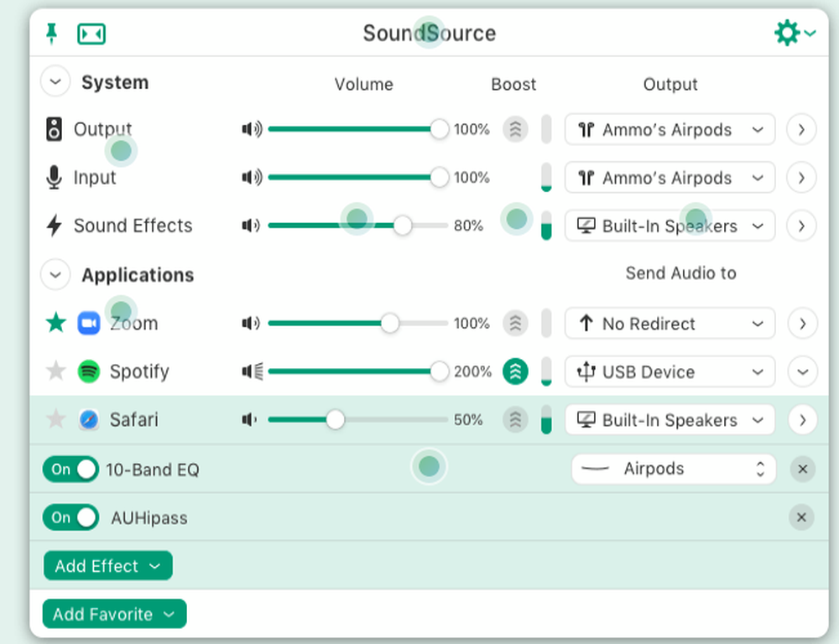
Task: Pin the SoundSource window open
Action: [x=51, y=34]
